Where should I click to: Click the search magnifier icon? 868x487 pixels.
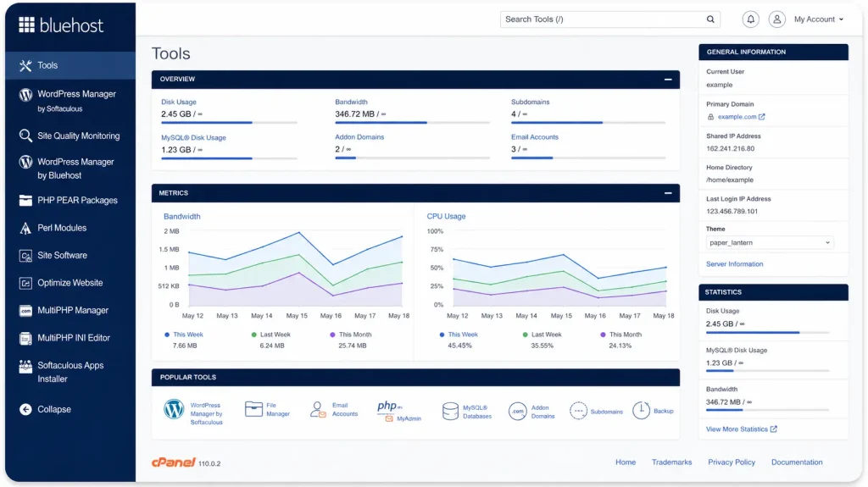click(x=710, y=19)
